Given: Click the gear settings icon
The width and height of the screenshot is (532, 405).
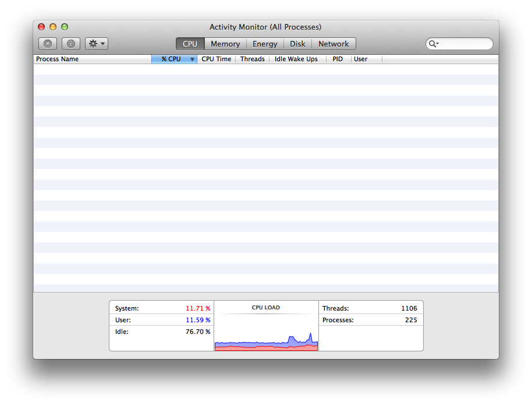Looking at the screenshot, I should click(x=92, y=43).
